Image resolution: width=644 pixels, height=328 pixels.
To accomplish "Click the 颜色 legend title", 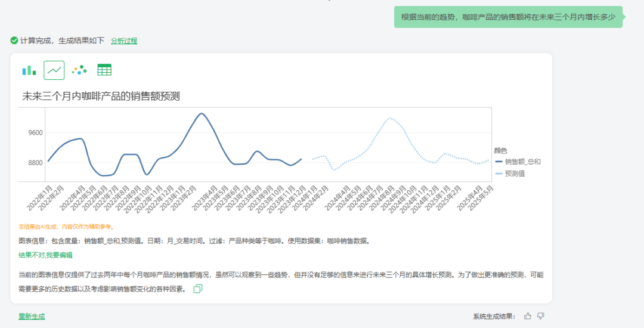I will 501,151.
